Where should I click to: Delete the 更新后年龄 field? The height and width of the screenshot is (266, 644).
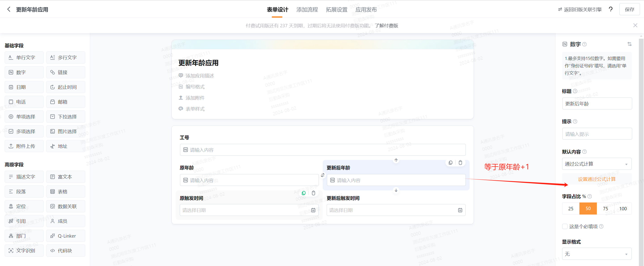[460, 163]
